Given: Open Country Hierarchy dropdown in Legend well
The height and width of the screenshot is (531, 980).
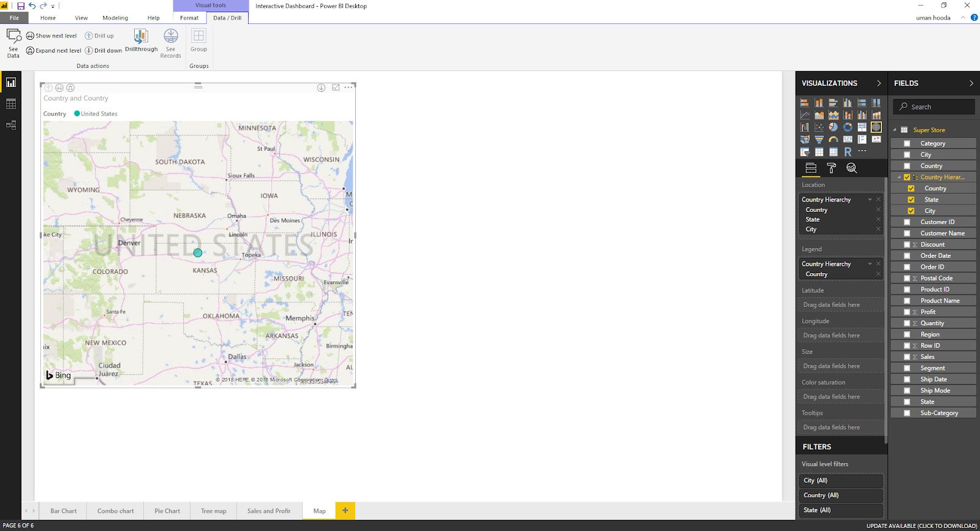Looking at the screenshot, I should point(870,264).
